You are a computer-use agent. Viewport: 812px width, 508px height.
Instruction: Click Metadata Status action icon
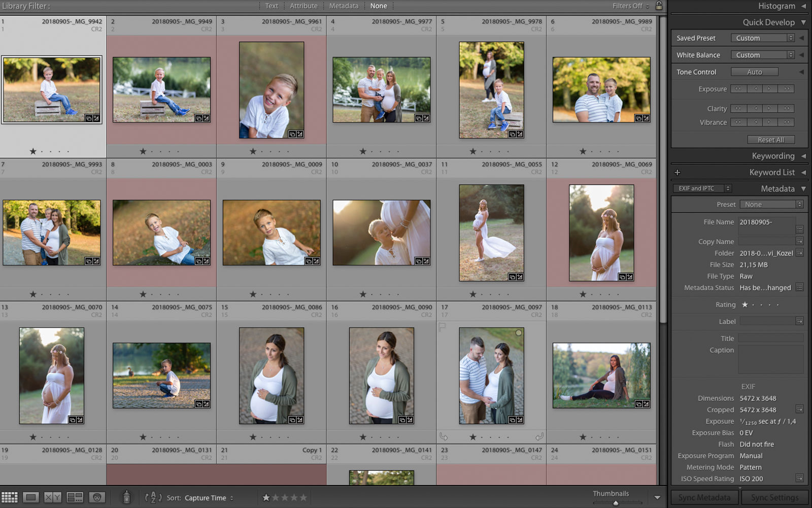[x=800, y=287]
